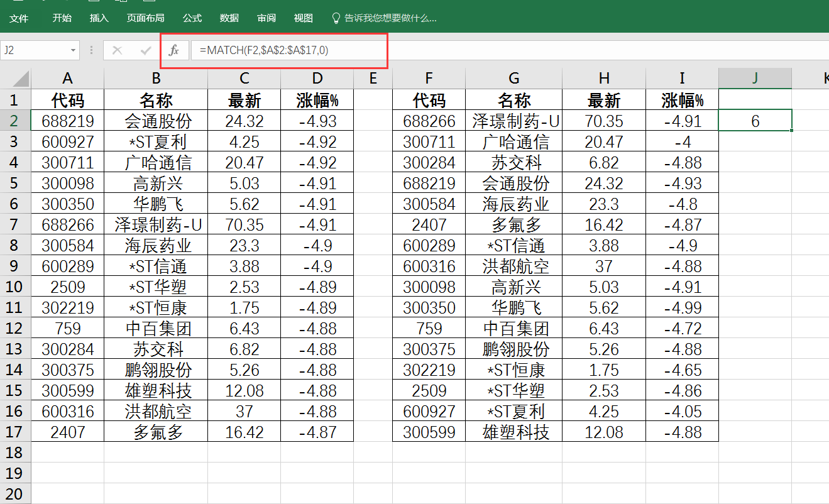829x504 pixels.
Task: Select cell A2 with code 688219
Action: point(68,121)
